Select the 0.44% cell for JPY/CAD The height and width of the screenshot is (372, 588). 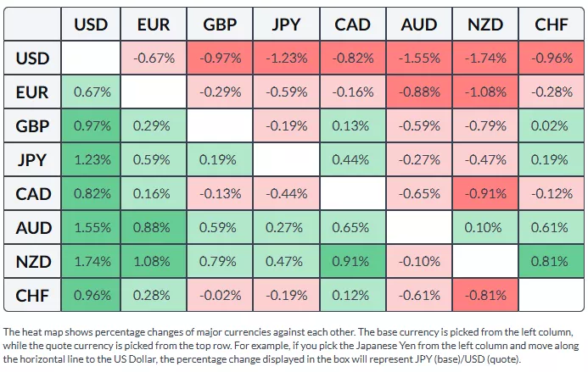pyautogui.click(x=352, y=160)
